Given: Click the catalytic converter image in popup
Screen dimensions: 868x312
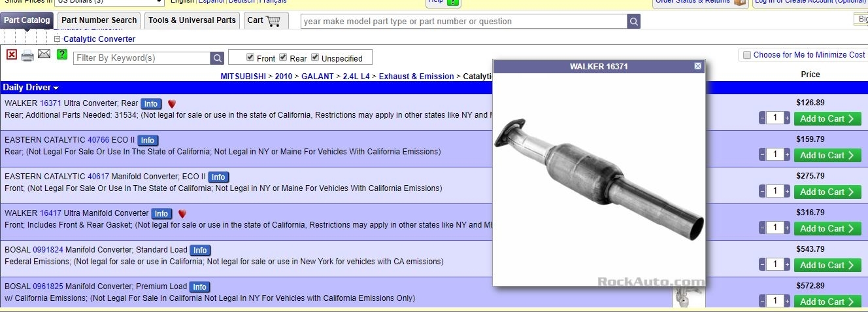Looking at the screenshot, I should [599, 179].
